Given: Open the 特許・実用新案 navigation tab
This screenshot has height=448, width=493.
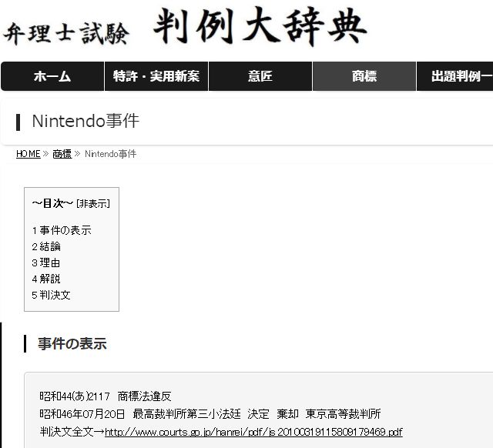Looking at the screenshot, I should 156,76.
